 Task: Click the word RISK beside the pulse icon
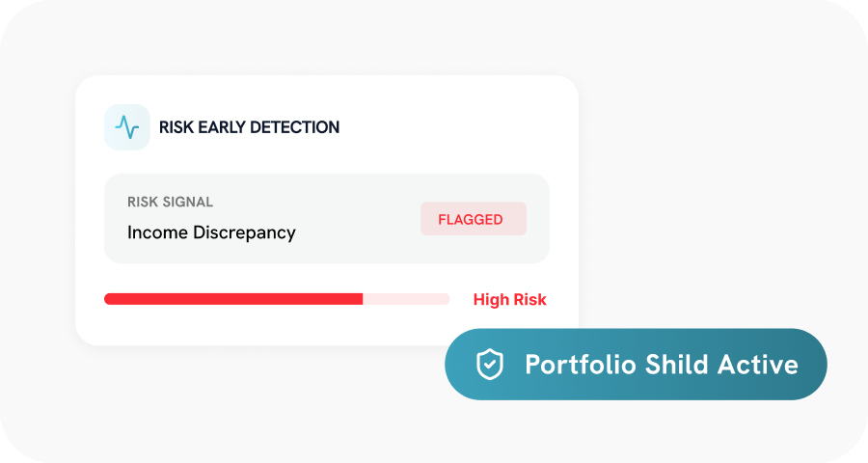tap(176, 127)
